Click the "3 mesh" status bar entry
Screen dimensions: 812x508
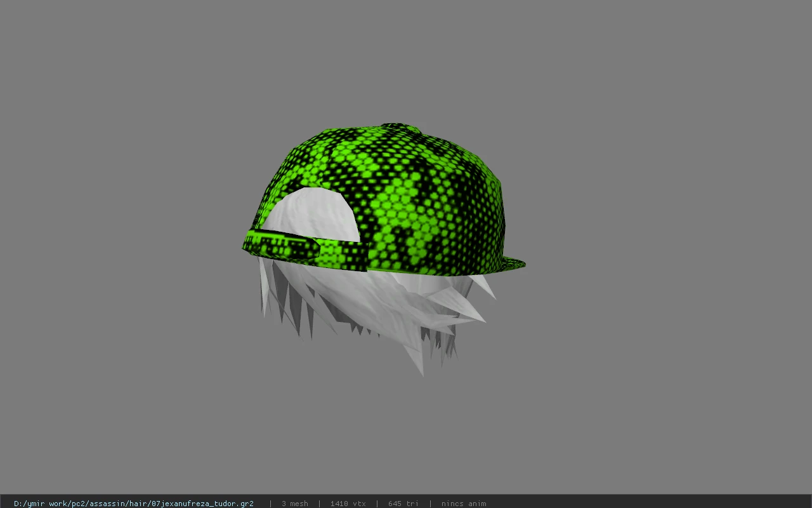coord(295,504)
